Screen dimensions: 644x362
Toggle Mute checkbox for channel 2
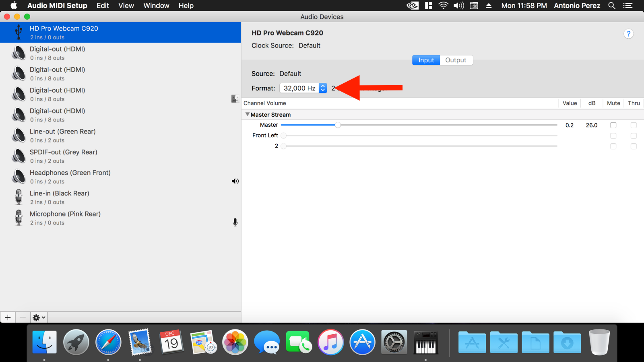pos(613,146)
